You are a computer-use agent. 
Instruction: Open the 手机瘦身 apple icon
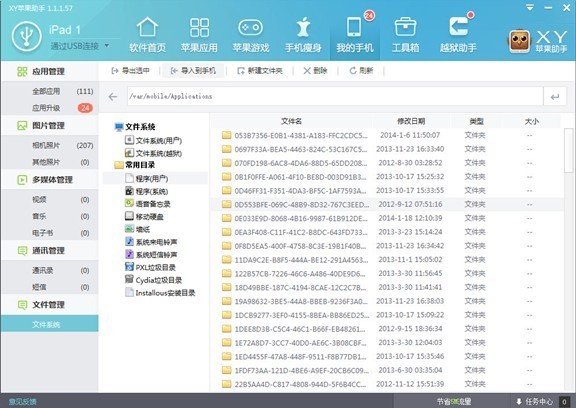(303, 28)
